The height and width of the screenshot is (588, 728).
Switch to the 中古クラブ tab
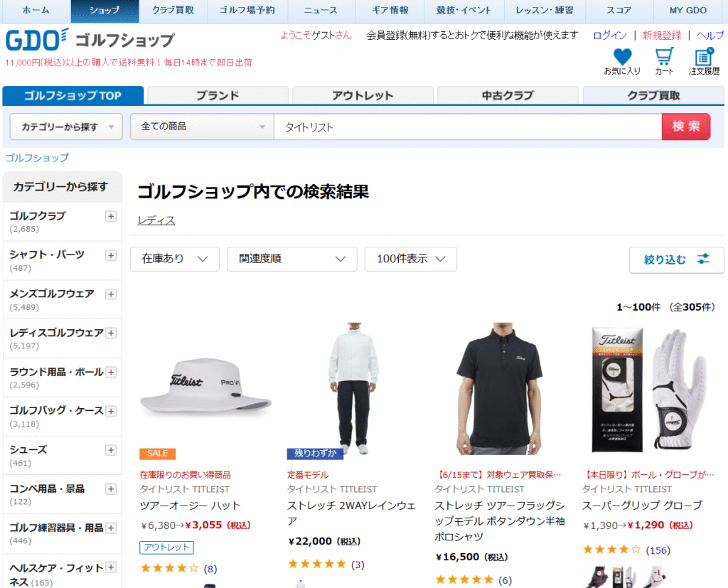click(x=508, y=96)
